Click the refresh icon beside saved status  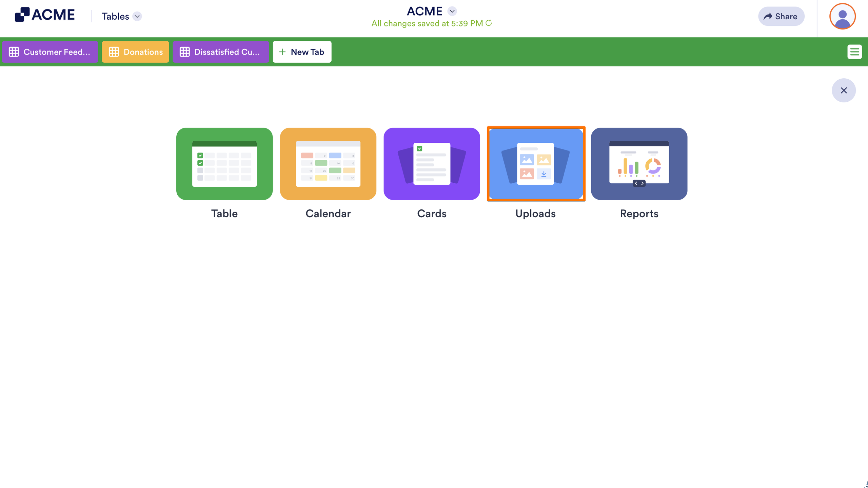pos(489,23)
